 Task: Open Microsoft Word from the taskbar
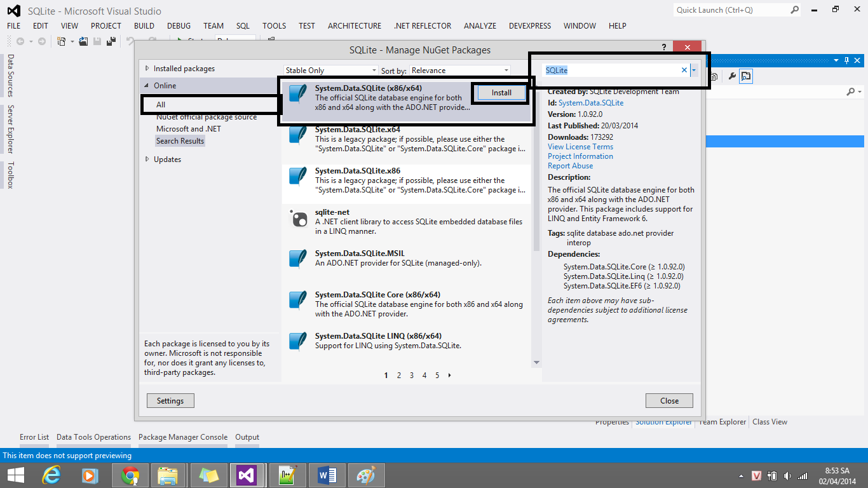click(x=327, y=475)
